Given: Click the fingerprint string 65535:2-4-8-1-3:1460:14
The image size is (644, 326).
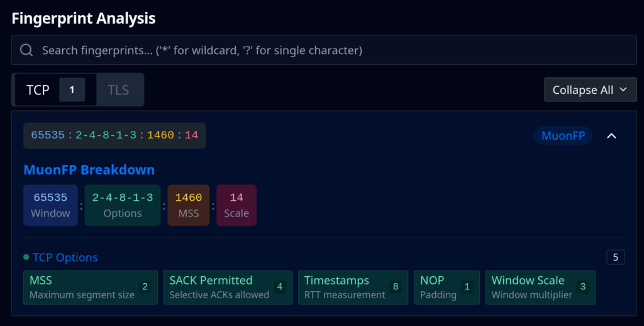Looking at the screenshot, I should click(114, 135).
